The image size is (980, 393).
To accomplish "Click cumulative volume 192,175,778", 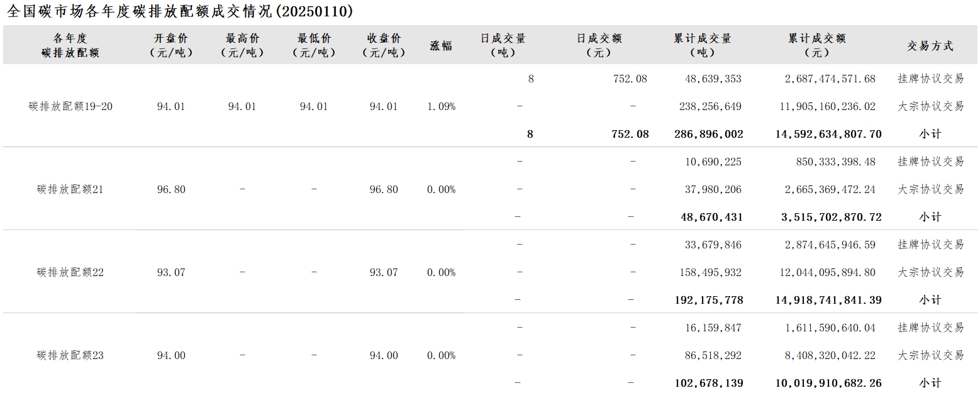I will coord(709,300).
